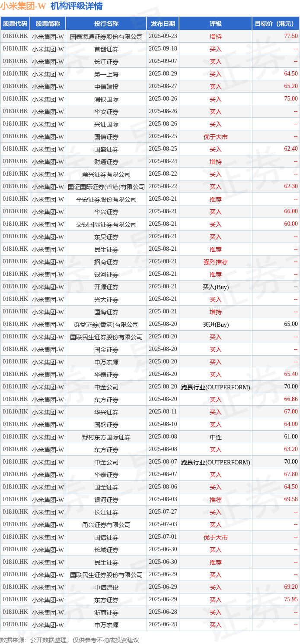This screenshot has height=644, width=300.
Task: Click the target price 69.20
Action: [x=291, y=587]
